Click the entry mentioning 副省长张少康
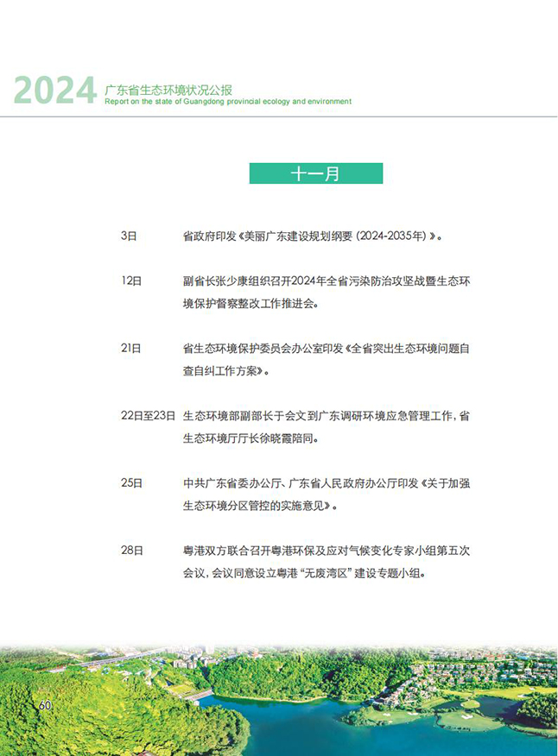The image size is (558, 756). pos(326,293)
